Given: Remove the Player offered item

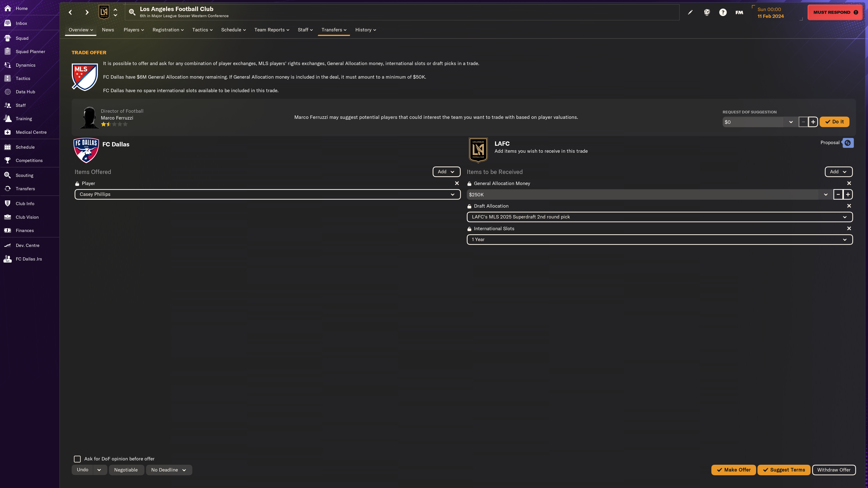Looking at the screenshot, I should point(457,183).
